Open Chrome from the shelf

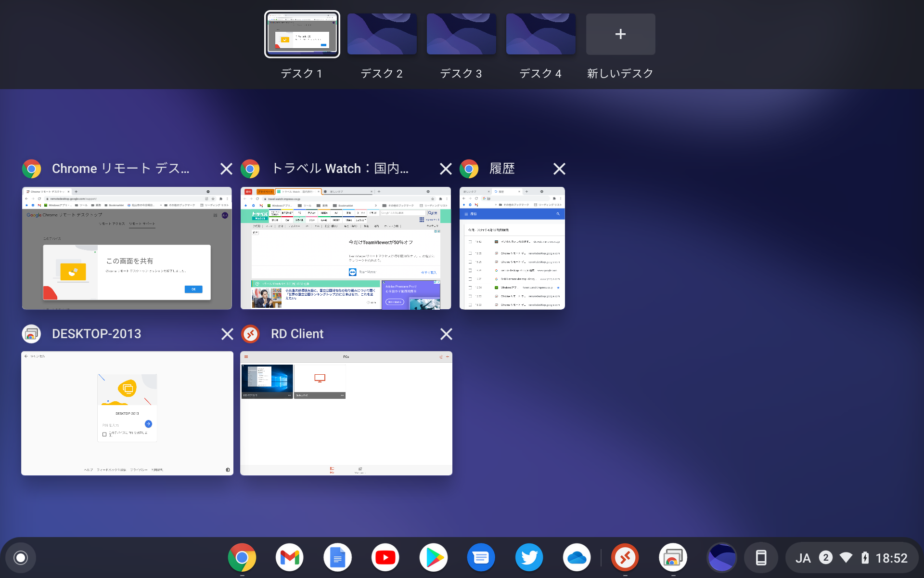242,558
